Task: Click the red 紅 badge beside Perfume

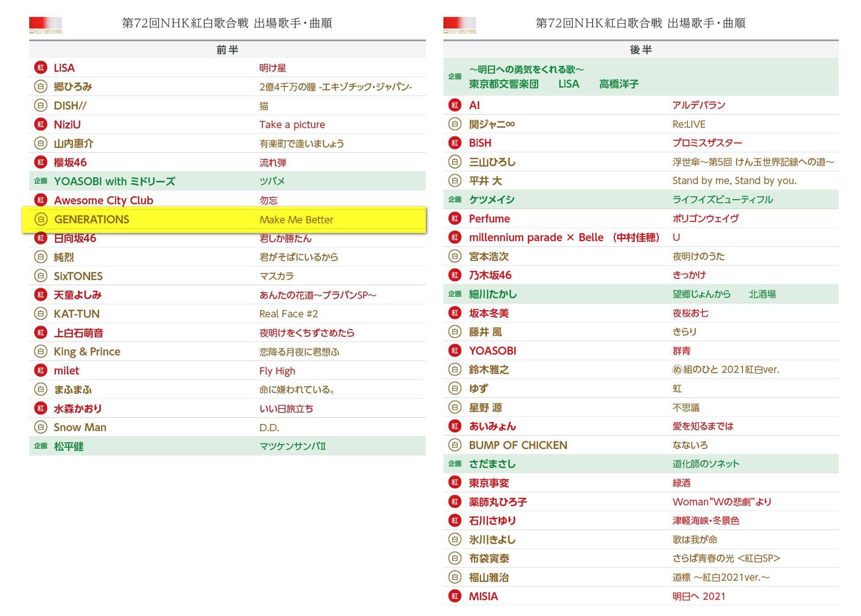Action: click(455, 218)
